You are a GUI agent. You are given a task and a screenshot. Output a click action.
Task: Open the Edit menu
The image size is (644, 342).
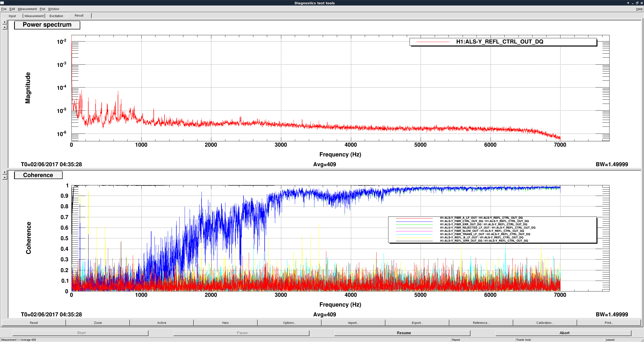12,9
